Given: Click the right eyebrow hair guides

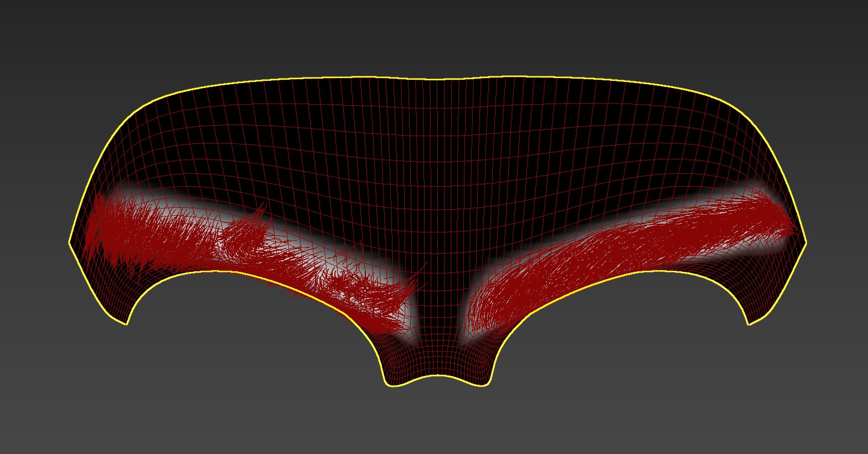Looking at the screenshot, I should coord(637,249).
